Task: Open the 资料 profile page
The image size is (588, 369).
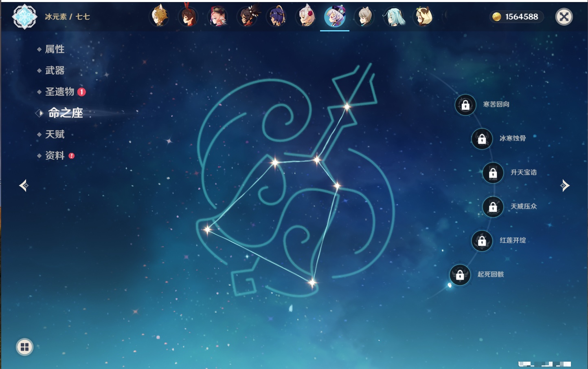Action: 55,155
